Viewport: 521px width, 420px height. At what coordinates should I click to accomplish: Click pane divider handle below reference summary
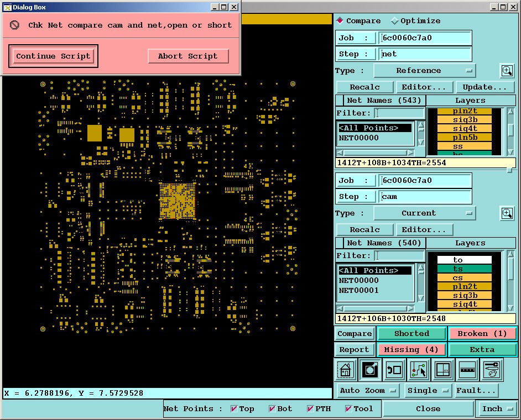coord(509,170)
